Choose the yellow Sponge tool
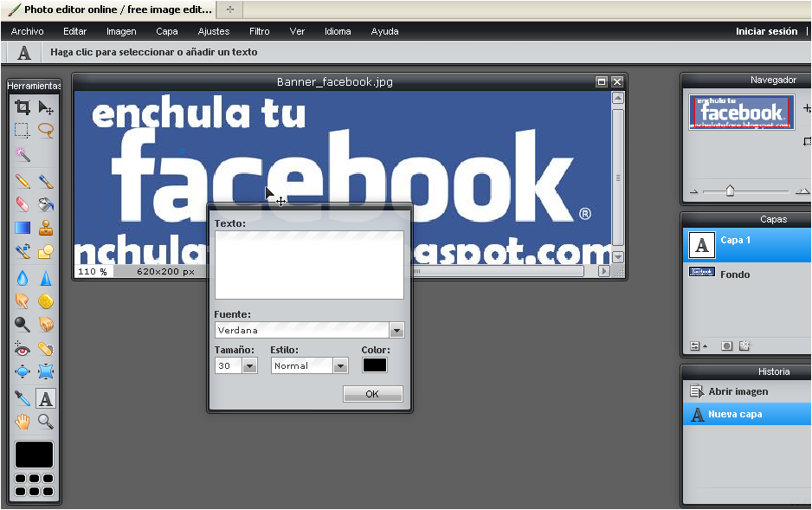 point(46,300)
